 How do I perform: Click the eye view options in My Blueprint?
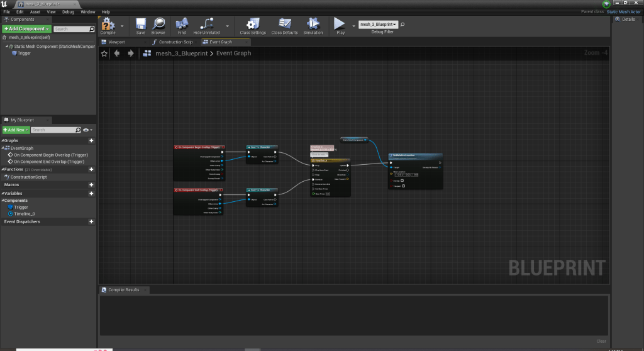(86, 130)
